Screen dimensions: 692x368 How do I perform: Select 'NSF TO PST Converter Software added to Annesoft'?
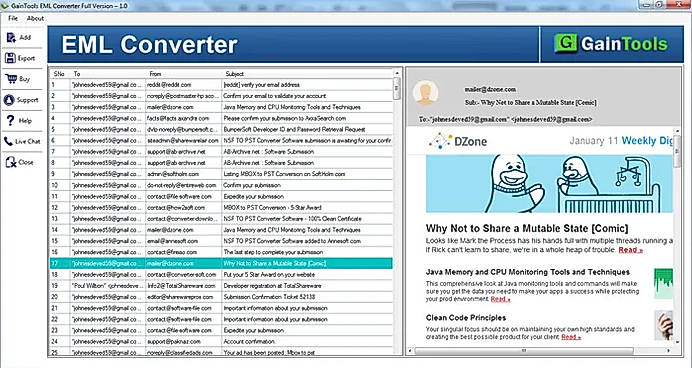pyautogui.click(x=221, y=241)
